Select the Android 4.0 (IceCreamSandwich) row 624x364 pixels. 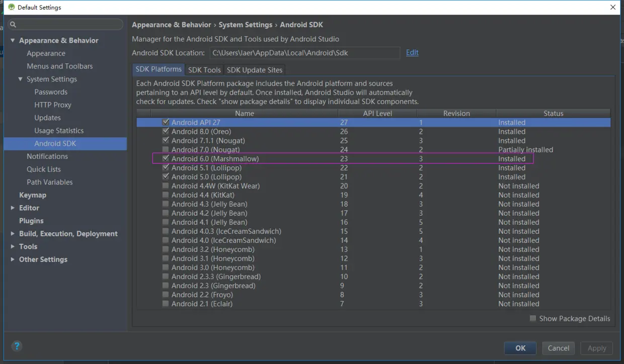(373, 240)
